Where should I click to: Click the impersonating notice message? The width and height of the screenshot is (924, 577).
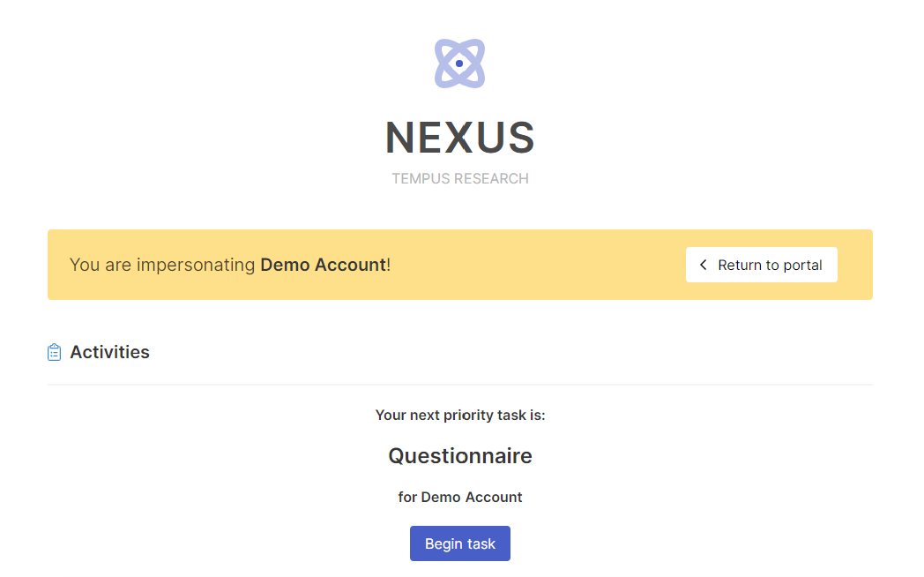[230, 264]
